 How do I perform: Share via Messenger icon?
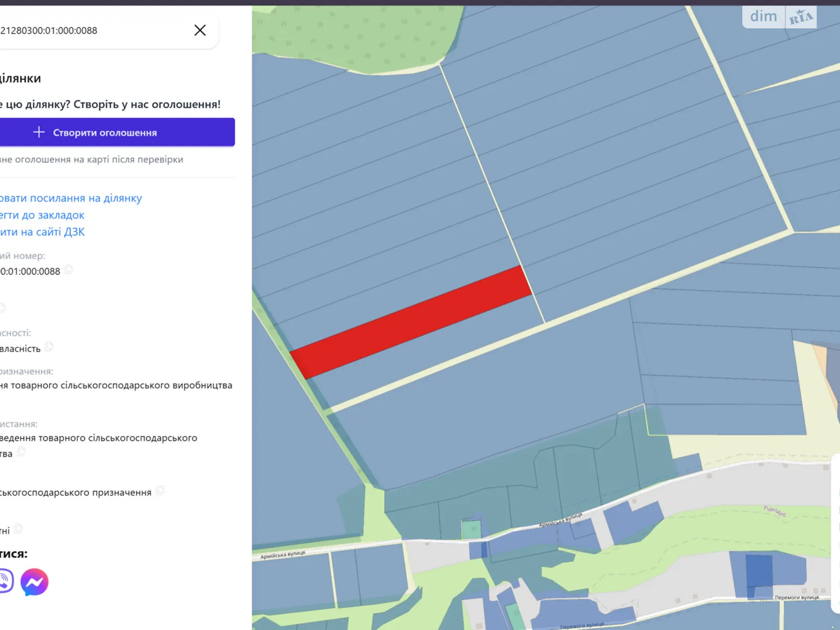click(x=35, y=582)
